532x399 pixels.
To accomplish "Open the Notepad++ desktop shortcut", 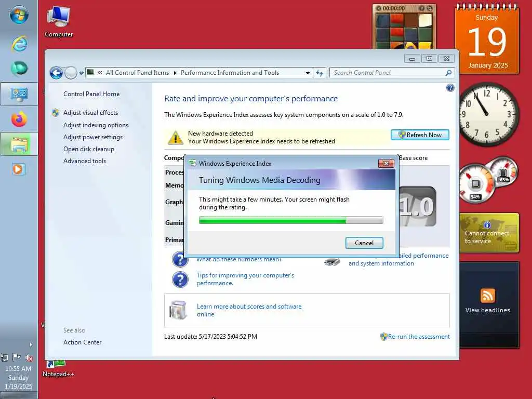I will tap(58, 368).
